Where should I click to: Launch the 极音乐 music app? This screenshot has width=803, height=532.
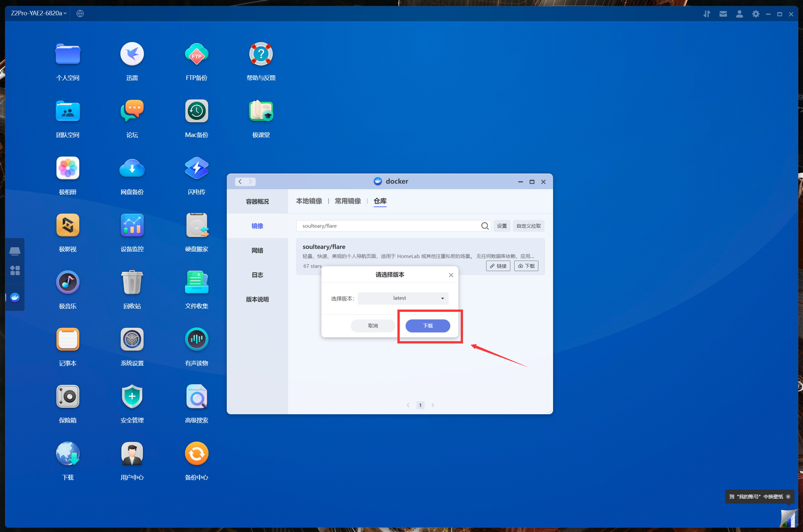point(68,282)
